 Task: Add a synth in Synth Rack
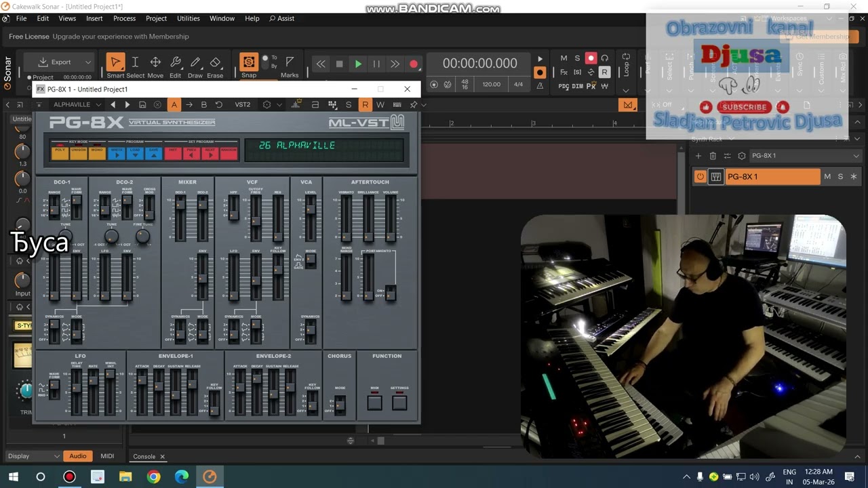tap(698, 156)
